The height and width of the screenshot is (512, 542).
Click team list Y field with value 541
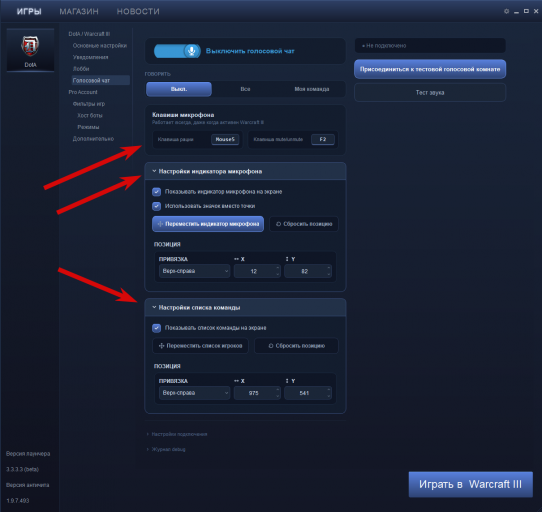308,393
